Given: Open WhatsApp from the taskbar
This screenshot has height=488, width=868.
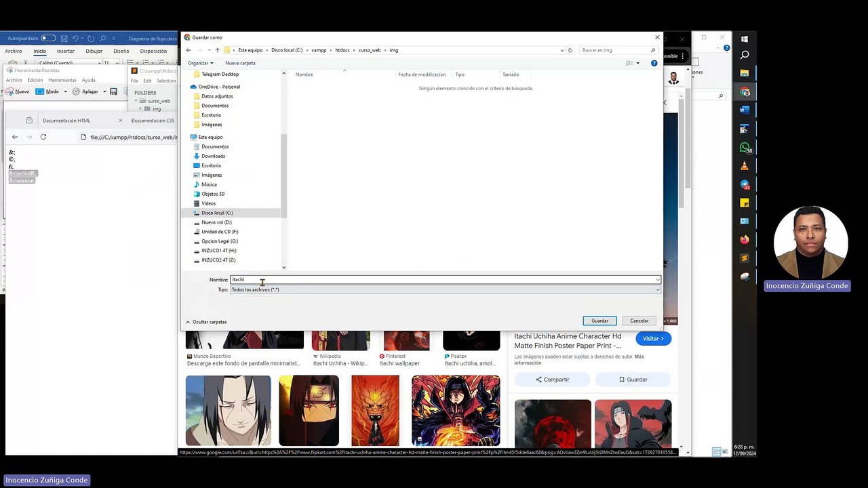Looking at the screenshot, I should [745, 148].
